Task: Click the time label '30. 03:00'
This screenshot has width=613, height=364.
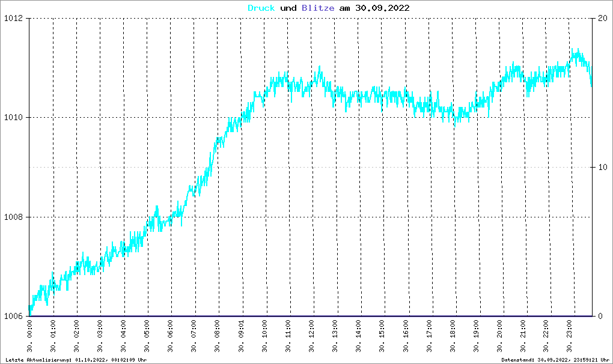Action: pyautogui.click(x=100, y=336)
